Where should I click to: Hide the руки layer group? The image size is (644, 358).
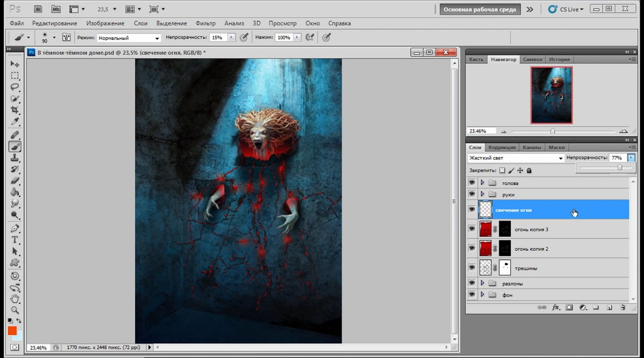click(472, 194)
